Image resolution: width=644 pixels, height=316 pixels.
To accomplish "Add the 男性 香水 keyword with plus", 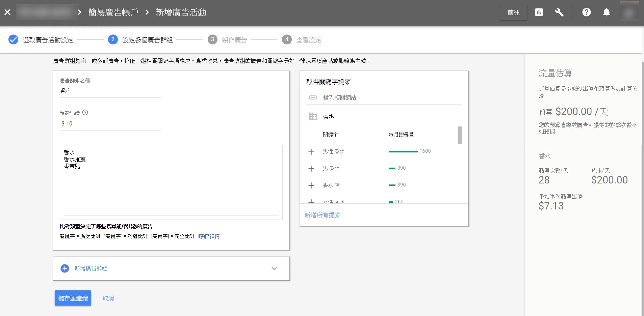I will (311, 152).
